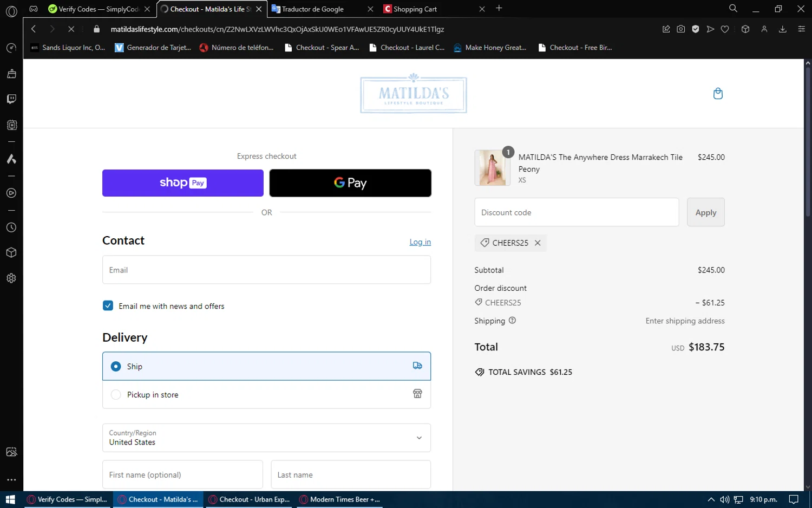Screen dimensions: 812x508
Task: Pay with Shop Pay button
Action: 183,183
